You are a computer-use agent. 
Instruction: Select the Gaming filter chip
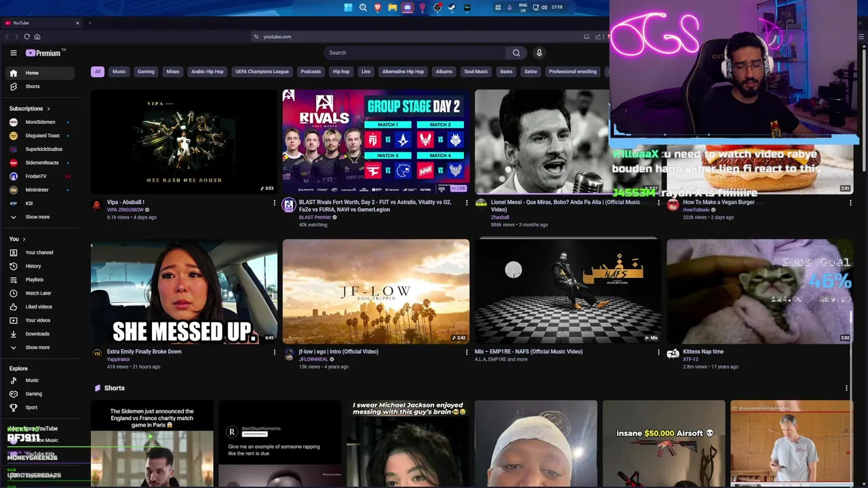pos(146,72)
